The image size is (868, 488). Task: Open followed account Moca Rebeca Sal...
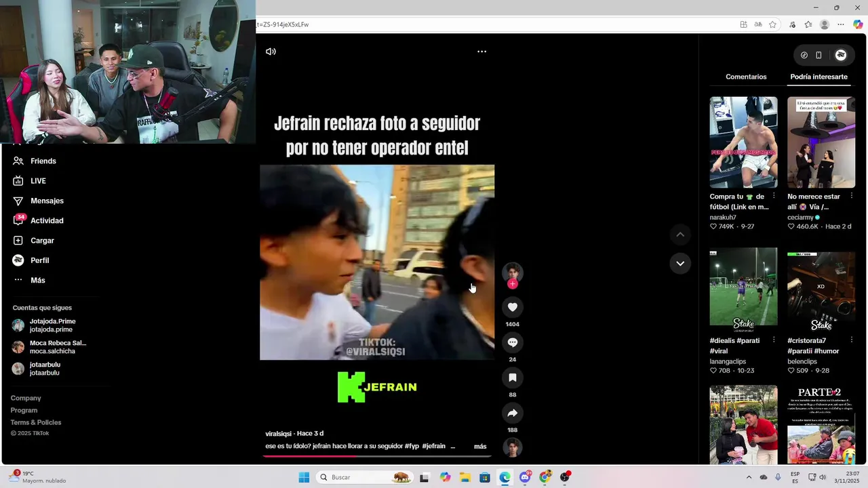click(x=50, y=347)
